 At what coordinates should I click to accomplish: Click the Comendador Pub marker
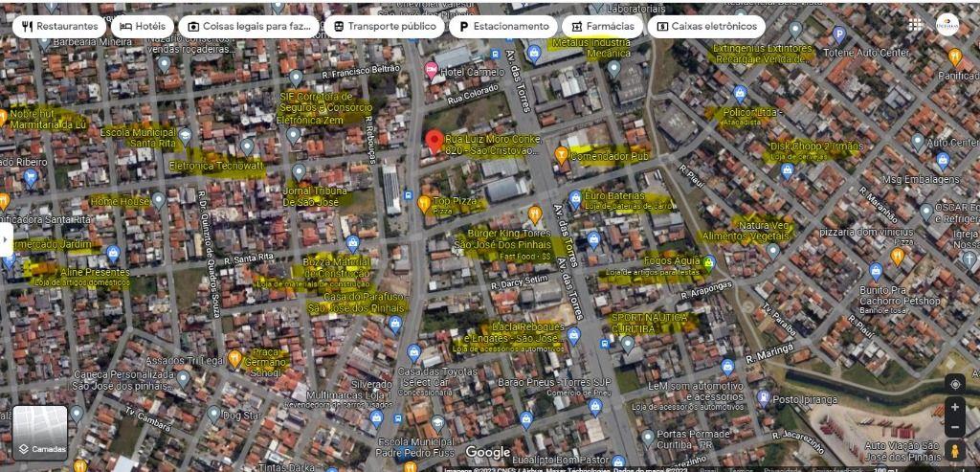pos(562,153)
